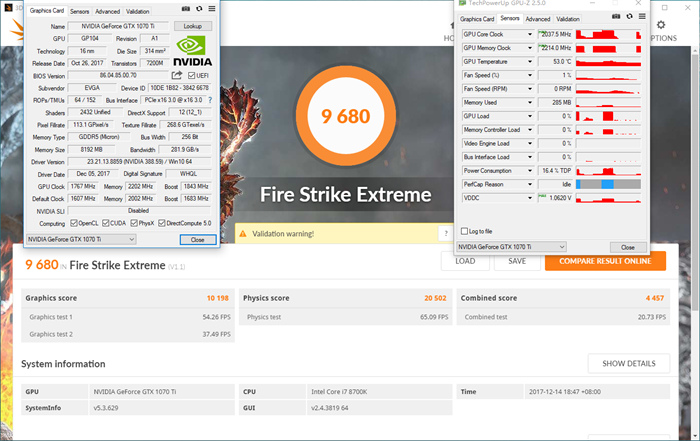The height and width of the screenshot is (441, 700).
Task: Enable the Log to file checkbox
Action: [464, 231]
